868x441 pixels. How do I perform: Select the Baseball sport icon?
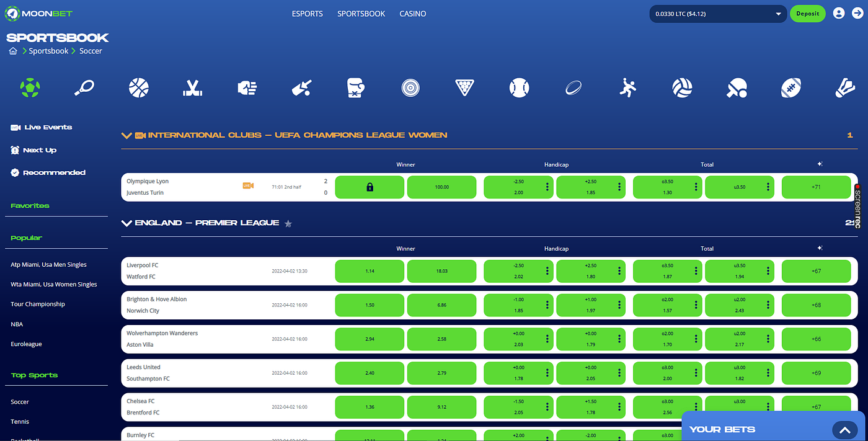[x=519, y=87]
